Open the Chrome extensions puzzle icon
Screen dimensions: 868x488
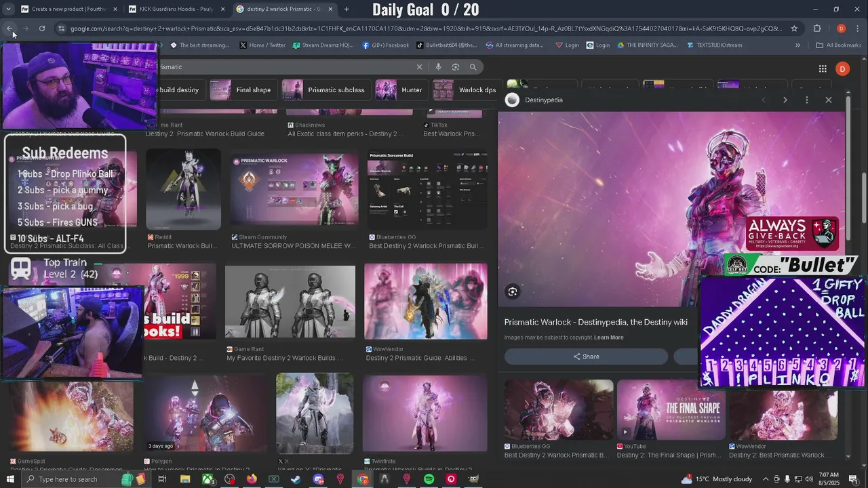coord(817,28)
